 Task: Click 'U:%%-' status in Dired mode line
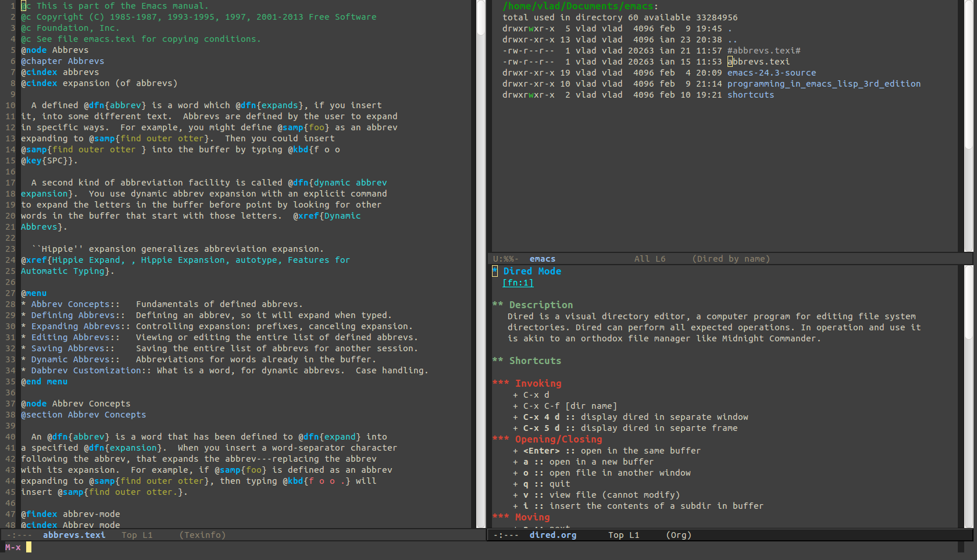(506, 259)
